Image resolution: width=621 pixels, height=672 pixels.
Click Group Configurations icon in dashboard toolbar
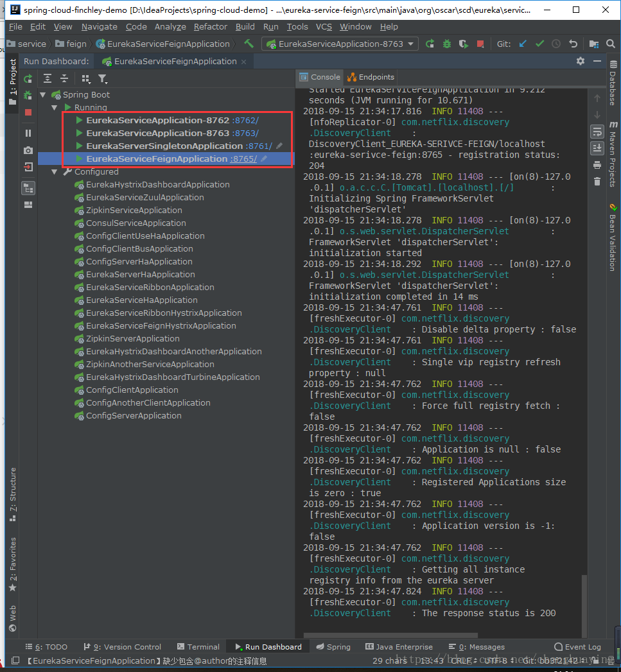point(86,78)
